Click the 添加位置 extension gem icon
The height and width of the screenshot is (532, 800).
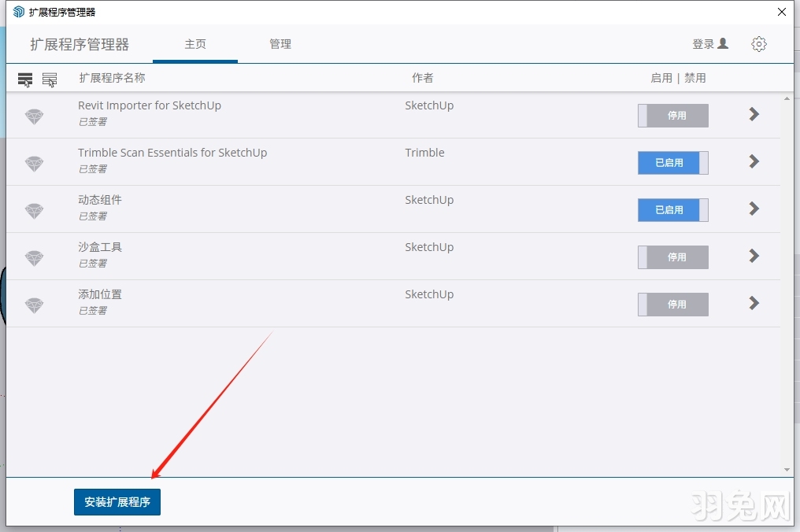(34, 305)
